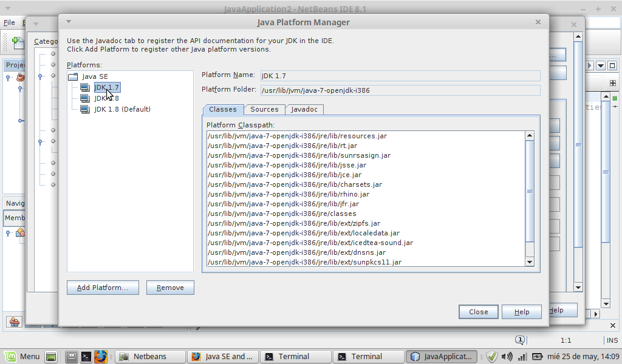Remove the selected platform
This screenshot has width=622, height=364.
pyautogui.click(x=170, y=288)
